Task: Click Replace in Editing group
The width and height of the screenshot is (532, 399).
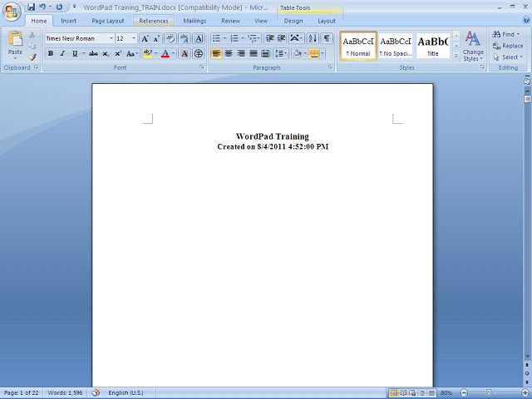Action: 508,46
